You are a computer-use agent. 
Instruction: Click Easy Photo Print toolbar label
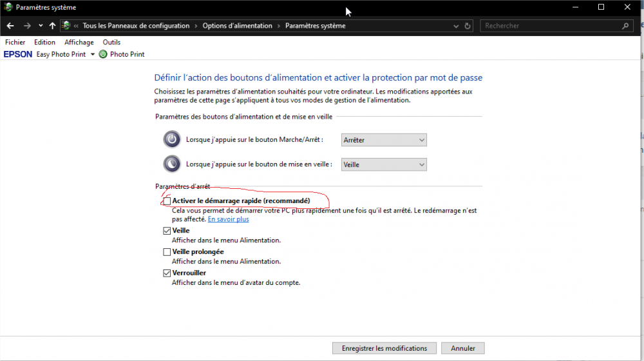pyautogui.click(x=61, y=54)
